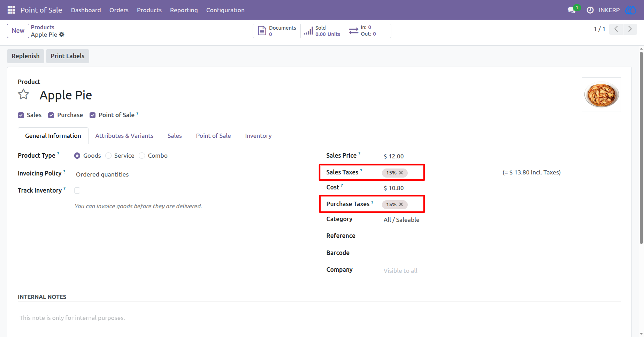Select the Service product type
The image size is (644, 337).
[x=108, y=156]
